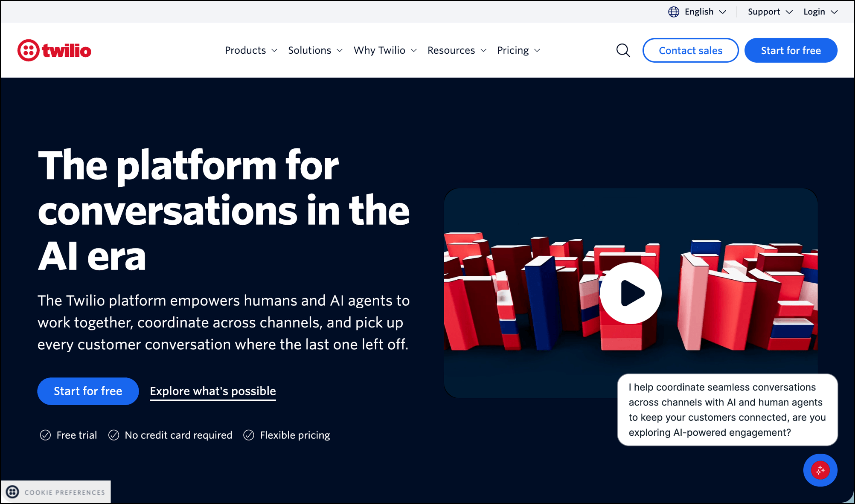Follow the Explore what's possible link
Image resolution: width=855 pixels, height=504 pixels.
[213, 391]
